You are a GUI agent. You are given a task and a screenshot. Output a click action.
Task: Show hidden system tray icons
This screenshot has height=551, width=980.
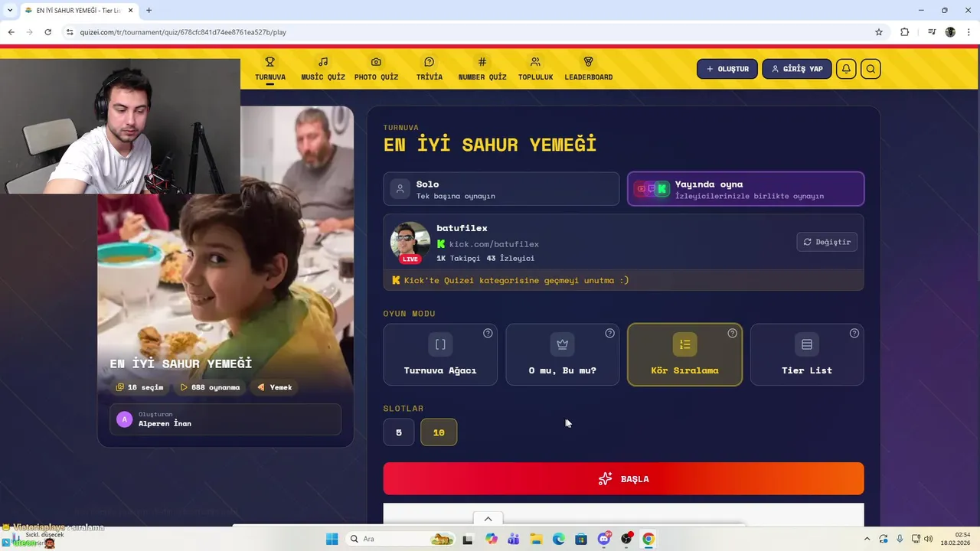tap(866, 539)
